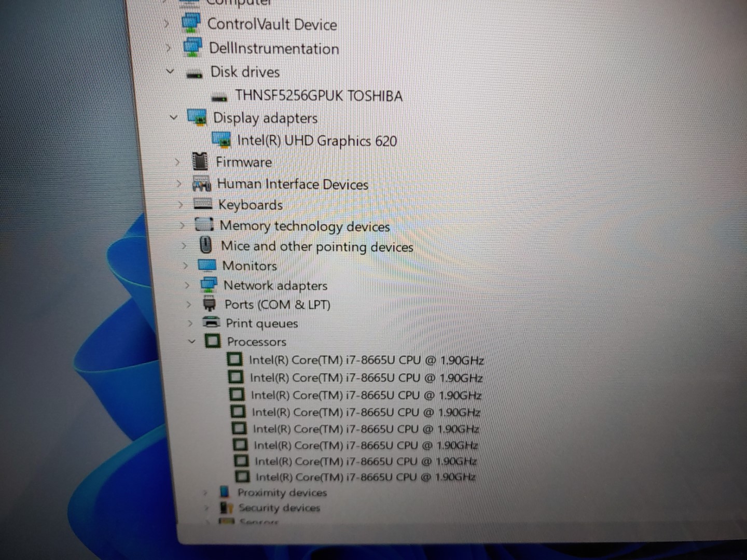The image size is (747, 560).
Task: Click the ControlVault Device category icon
Action: [x=191, y=23]
